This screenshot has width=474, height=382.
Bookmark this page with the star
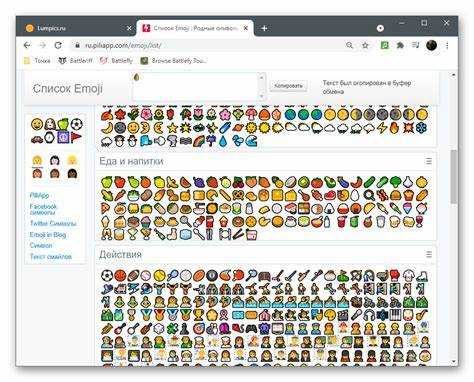pyautogui.click(x=365, y=45)
